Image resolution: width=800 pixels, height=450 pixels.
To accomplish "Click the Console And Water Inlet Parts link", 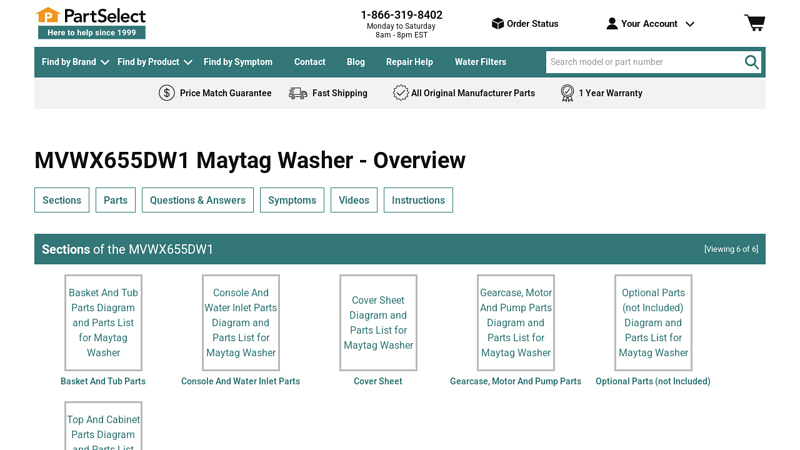I will [240, 381].
